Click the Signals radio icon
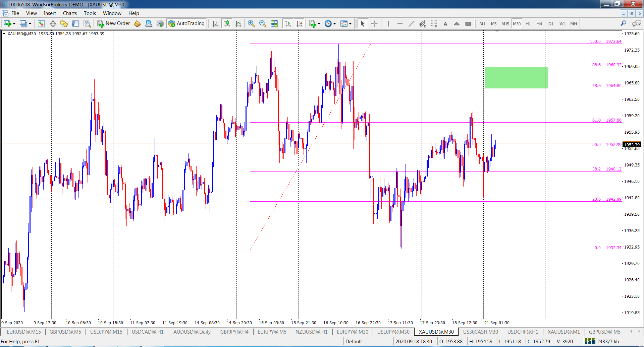 pos(160,23)
